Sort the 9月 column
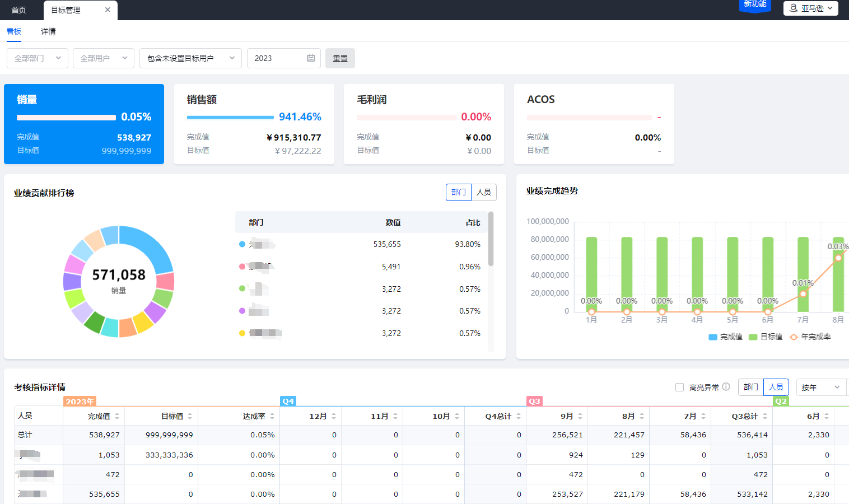The width and height of the screenshot is (849, 504). [580, 416]
